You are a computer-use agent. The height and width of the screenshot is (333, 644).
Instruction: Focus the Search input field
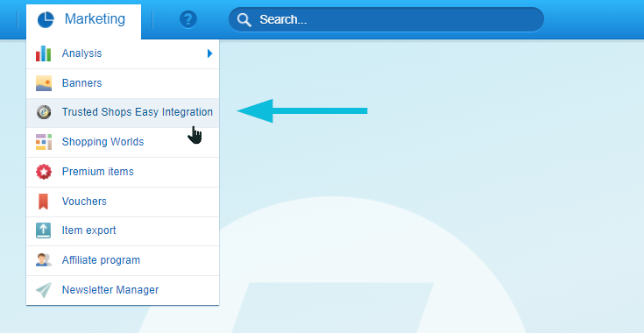coord(386,19)
